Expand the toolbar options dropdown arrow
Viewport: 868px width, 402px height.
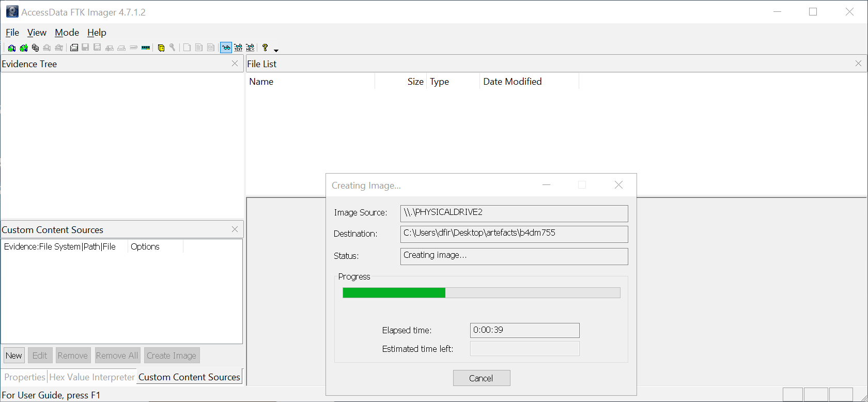pyautogui.click(x=276, y=50)
